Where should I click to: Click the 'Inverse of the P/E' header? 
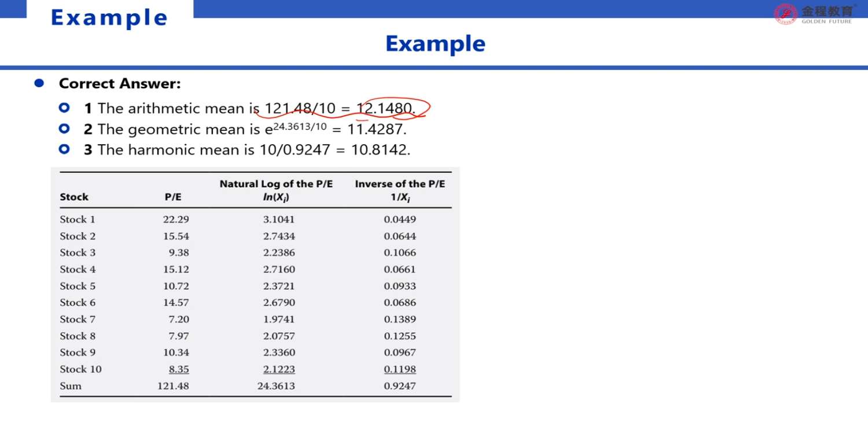tap(400, 184)
